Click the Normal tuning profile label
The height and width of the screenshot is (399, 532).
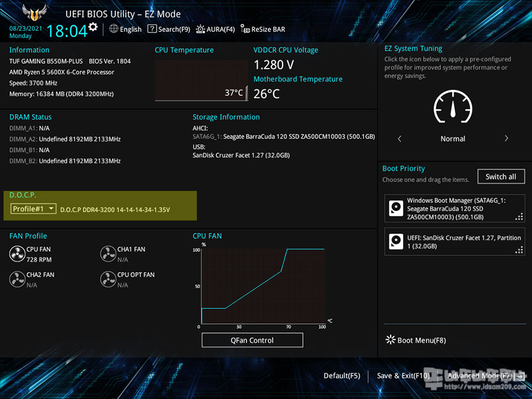(x=453, y=139)
